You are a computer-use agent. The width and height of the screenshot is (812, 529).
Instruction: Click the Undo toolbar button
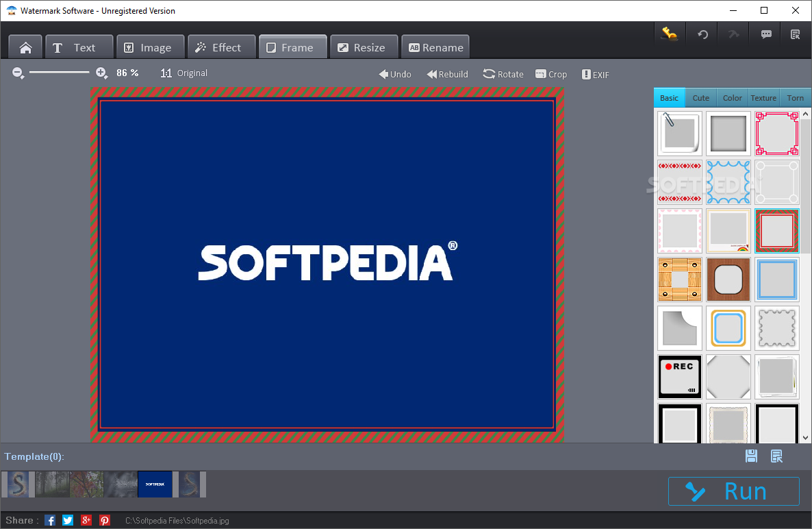395,74
